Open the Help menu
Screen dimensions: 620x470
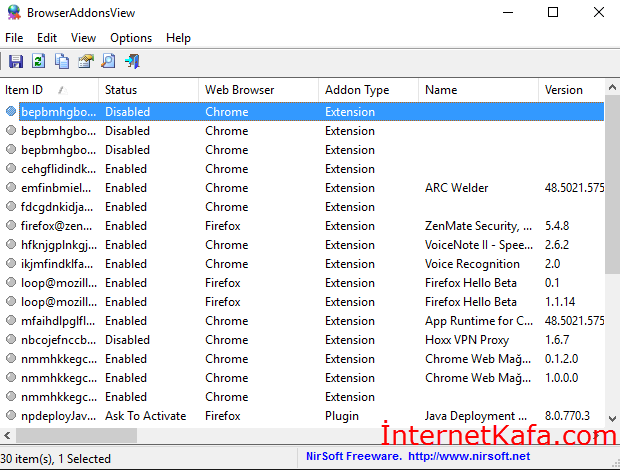(x=178, y=38)
